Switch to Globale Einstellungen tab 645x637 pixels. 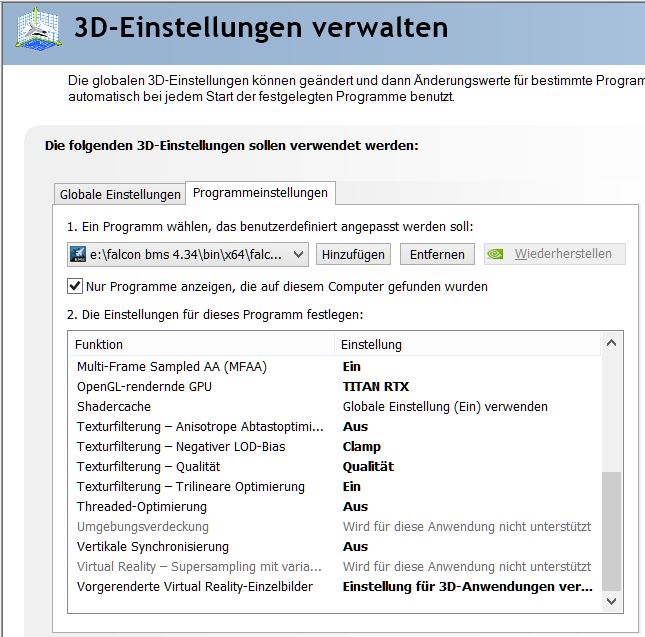coord(120,194)
